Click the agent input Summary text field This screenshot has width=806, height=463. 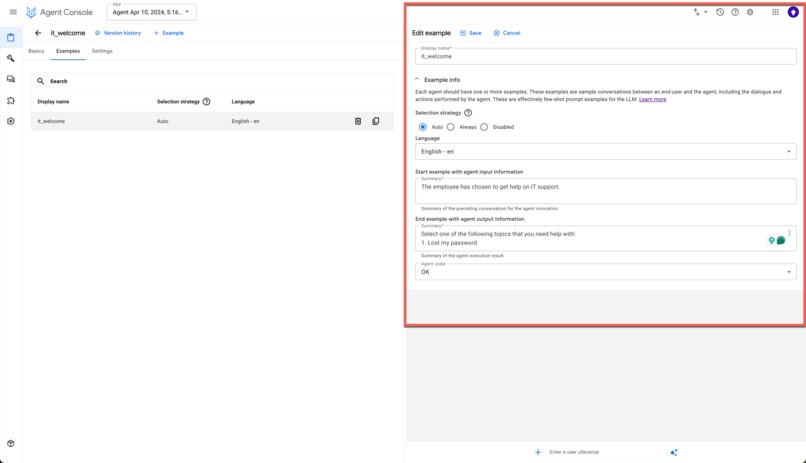(x=606, y=191)
